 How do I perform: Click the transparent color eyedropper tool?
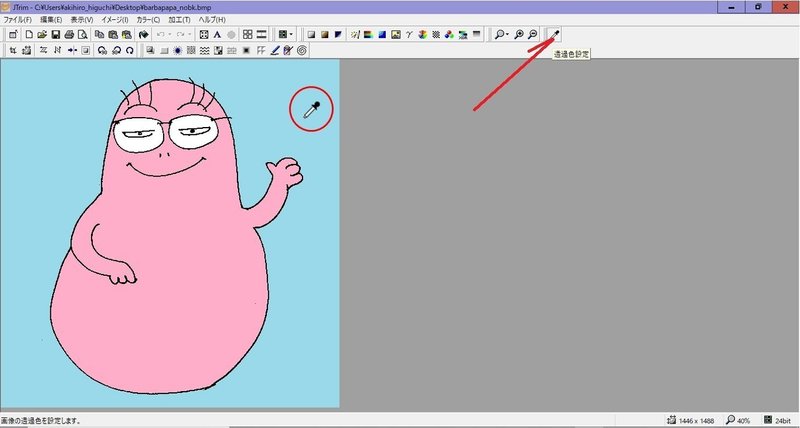pos(554,35)
